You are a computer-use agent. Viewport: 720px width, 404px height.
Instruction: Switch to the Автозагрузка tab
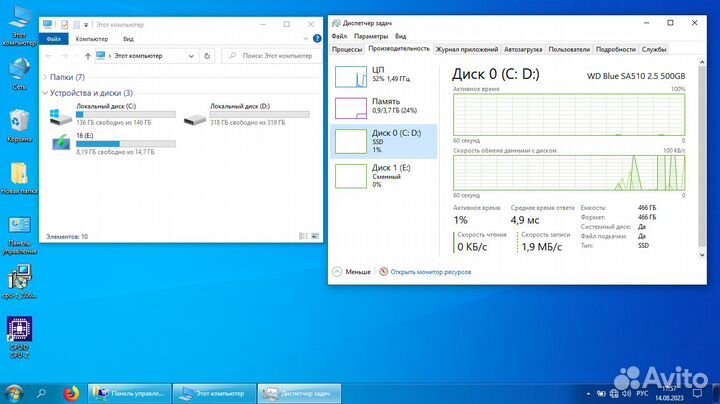pos(523,49)
